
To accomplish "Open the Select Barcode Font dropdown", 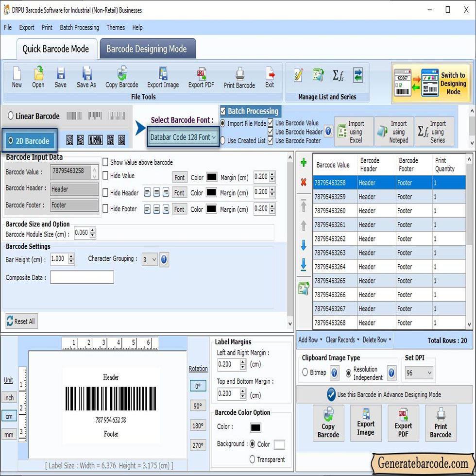I will pos(183,137).
